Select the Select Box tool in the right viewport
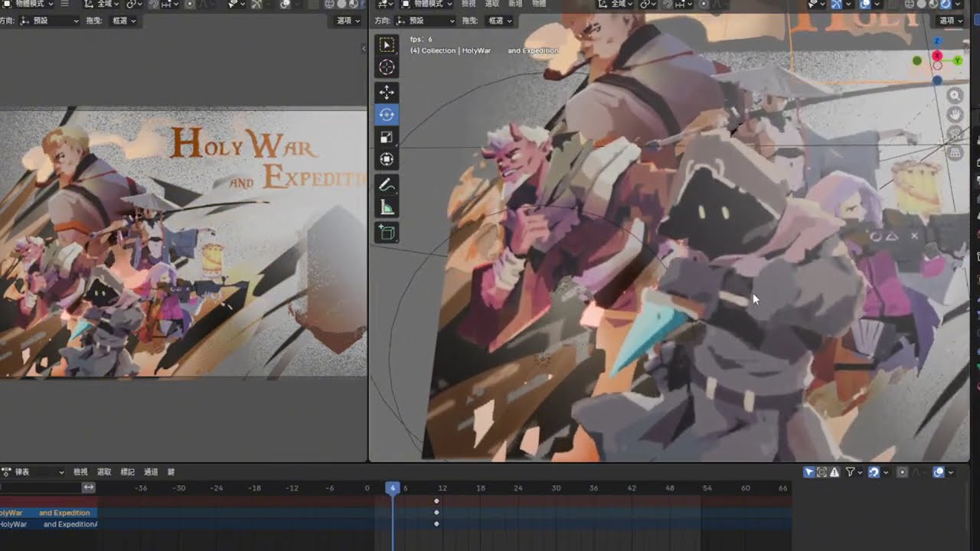Image resolution: width=980 pixels, height=551 pixels. click(x=387, y=44)
